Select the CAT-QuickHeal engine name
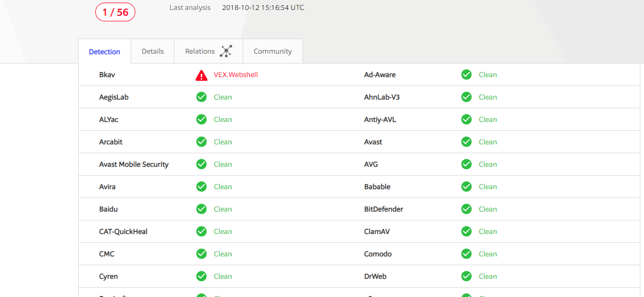Viewport: 644px width, 297px height. (123, 231)
